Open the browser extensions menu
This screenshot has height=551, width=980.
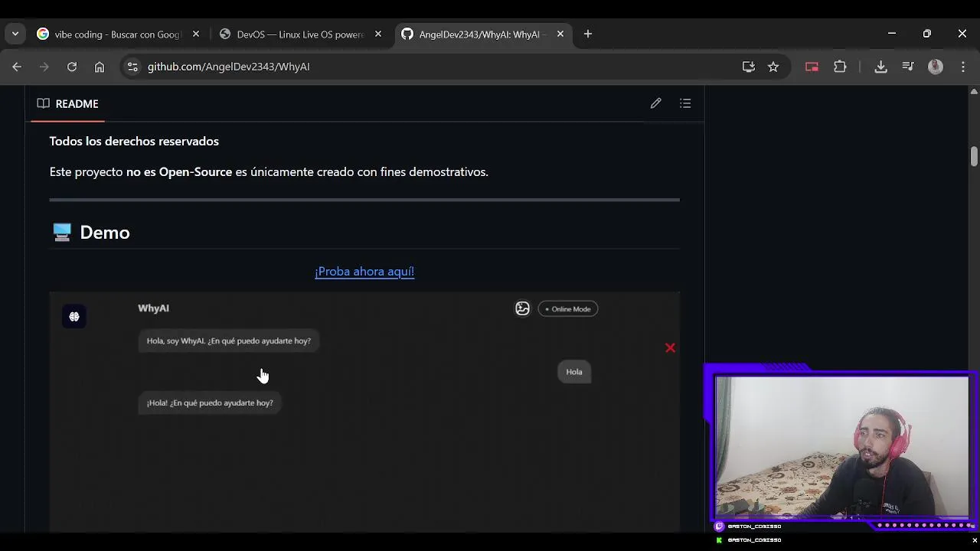(840, 67)
